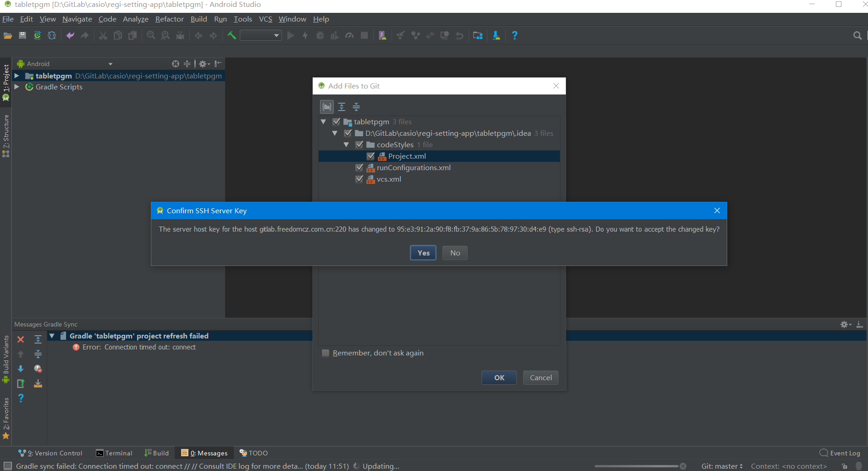Close Gradle Sync messages with red X
The width and height of the screenshot is (868, 471).
click(21, 339)
